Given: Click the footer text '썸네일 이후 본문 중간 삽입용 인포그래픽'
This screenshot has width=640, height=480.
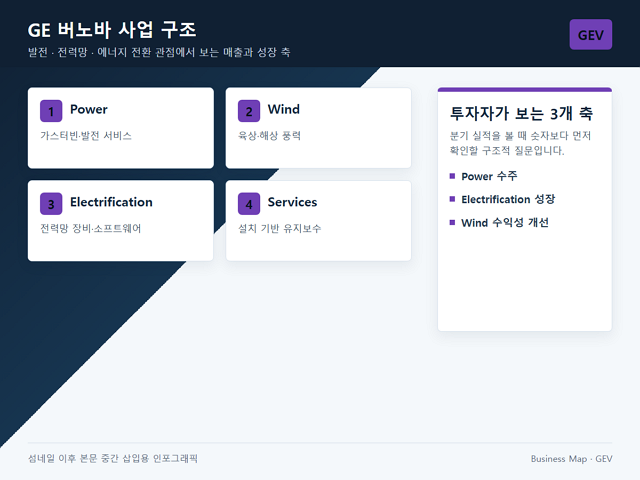Looking at the screenshot, I should coord(113,458).
